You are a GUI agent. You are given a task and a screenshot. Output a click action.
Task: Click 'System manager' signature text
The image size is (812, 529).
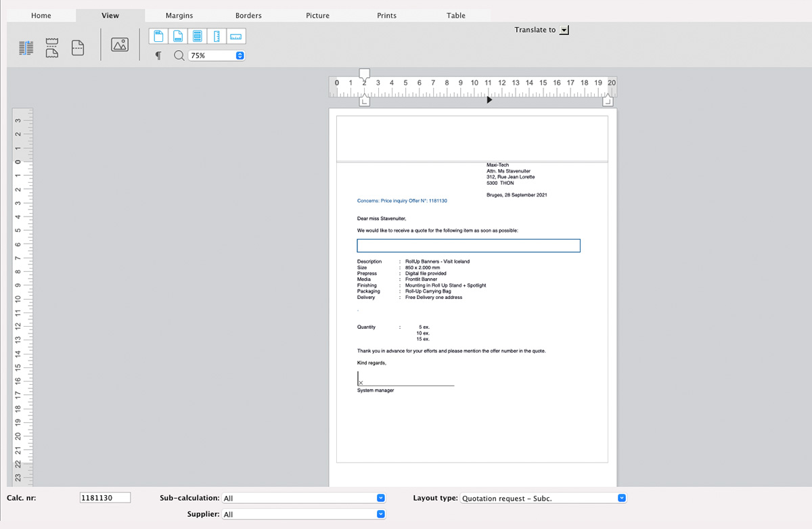coord(376,390)
